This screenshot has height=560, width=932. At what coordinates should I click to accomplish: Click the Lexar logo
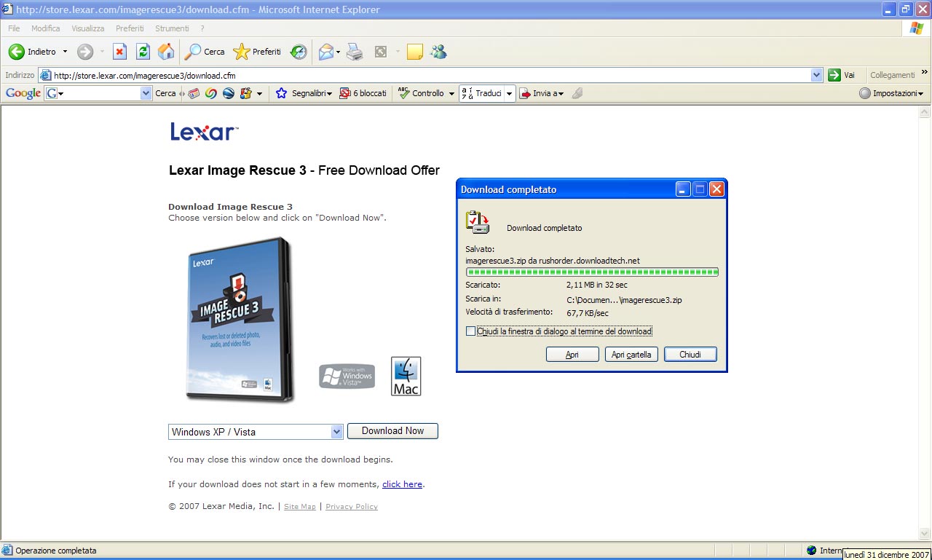[x=204, y=132]
